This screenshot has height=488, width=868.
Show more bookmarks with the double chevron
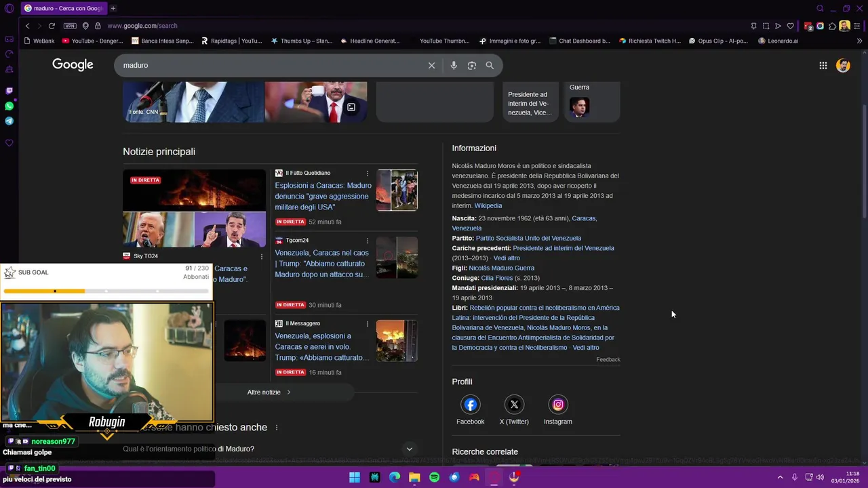pos(859,41)
